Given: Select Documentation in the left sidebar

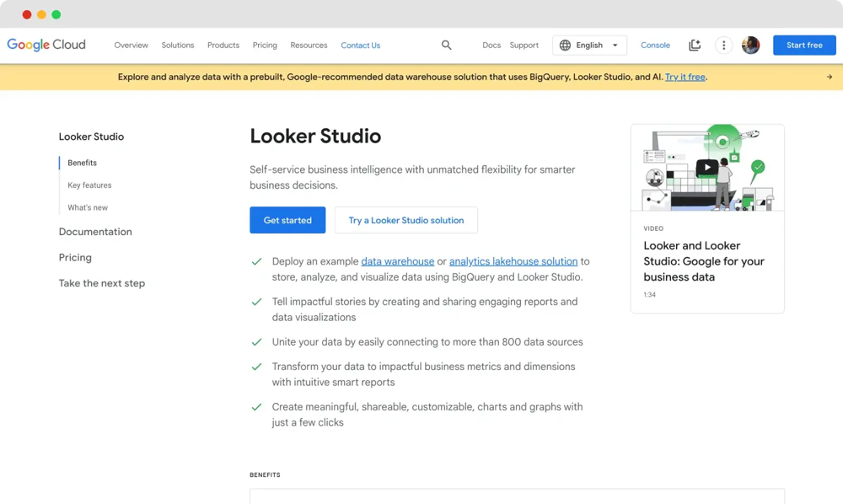Looking at the screenshot, I should (95, 231).
